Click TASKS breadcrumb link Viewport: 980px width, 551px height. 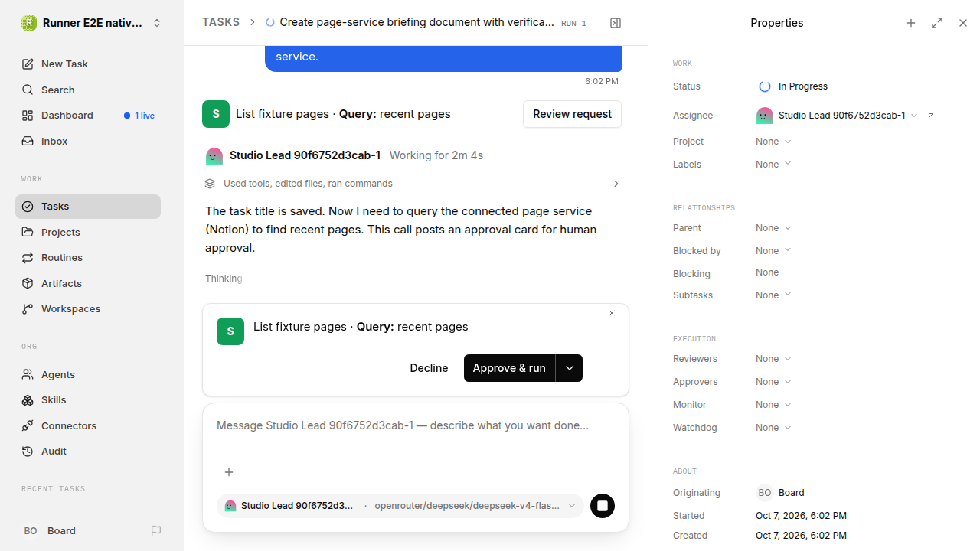pos(220,22)
